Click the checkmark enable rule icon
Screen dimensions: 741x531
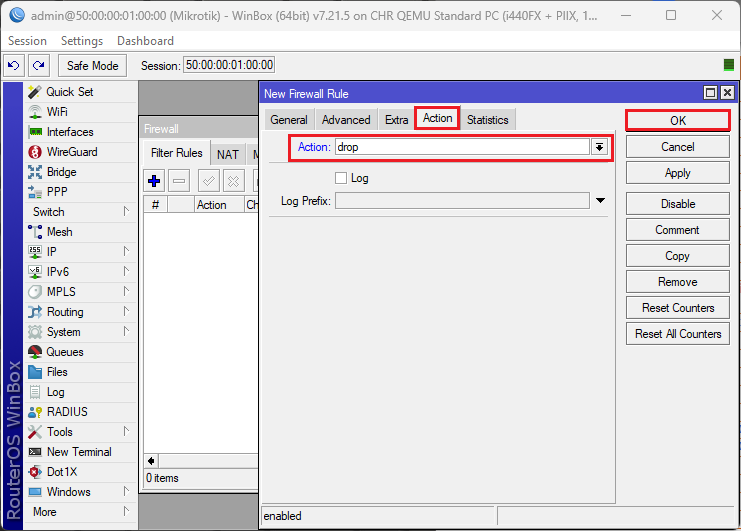coord(208,181)
